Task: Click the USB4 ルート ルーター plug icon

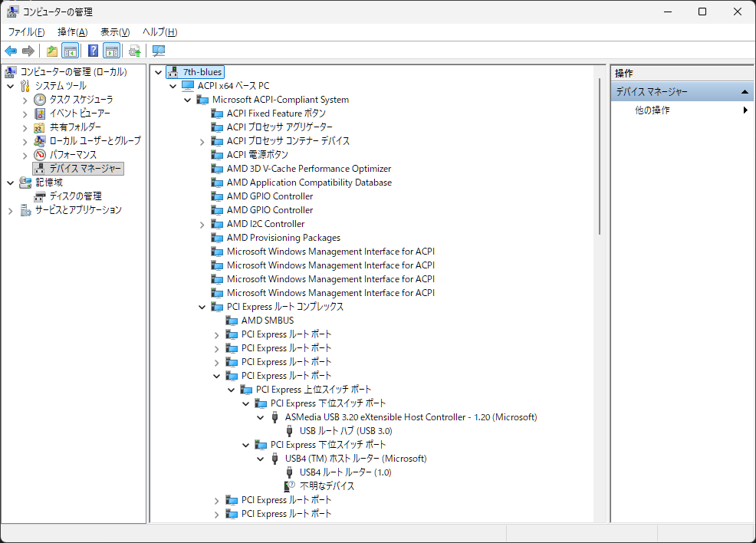Action: point(289,472)
